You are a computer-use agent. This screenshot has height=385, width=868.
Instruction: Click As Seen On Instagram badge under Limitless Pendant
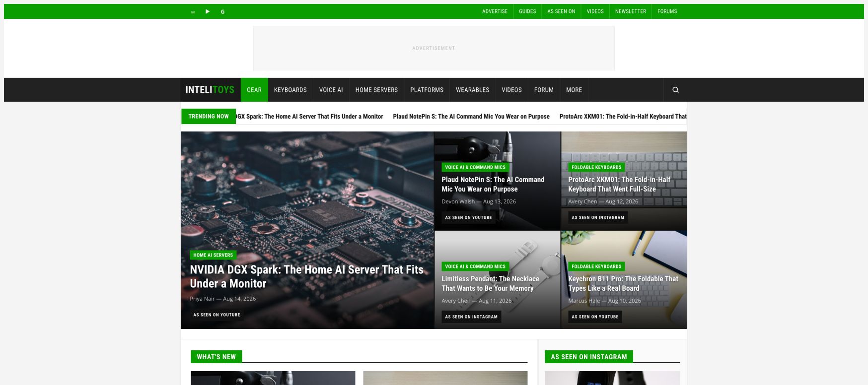pos(471,317)
